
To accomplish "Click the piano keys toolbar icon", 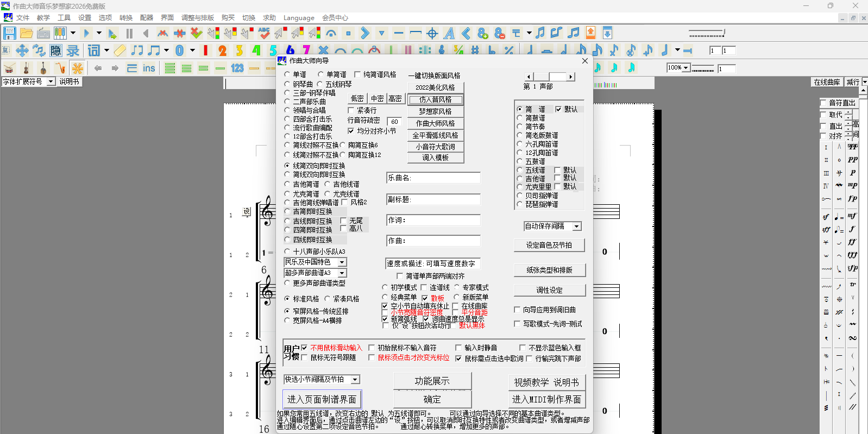I will coord(60,33).
